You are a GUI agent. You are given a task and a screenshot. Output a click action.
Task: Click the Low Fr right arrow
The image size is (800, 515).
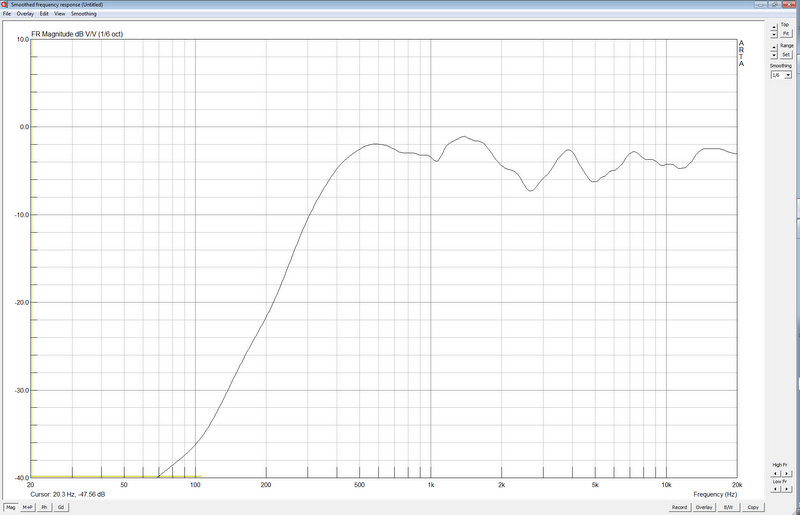[787, 490]
